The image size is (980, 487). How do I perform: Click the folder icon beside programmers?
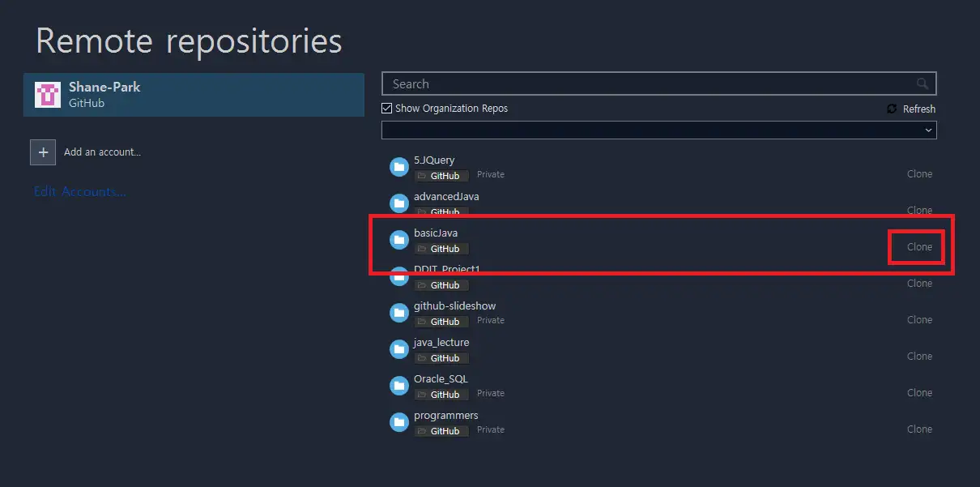click(398, 422)
